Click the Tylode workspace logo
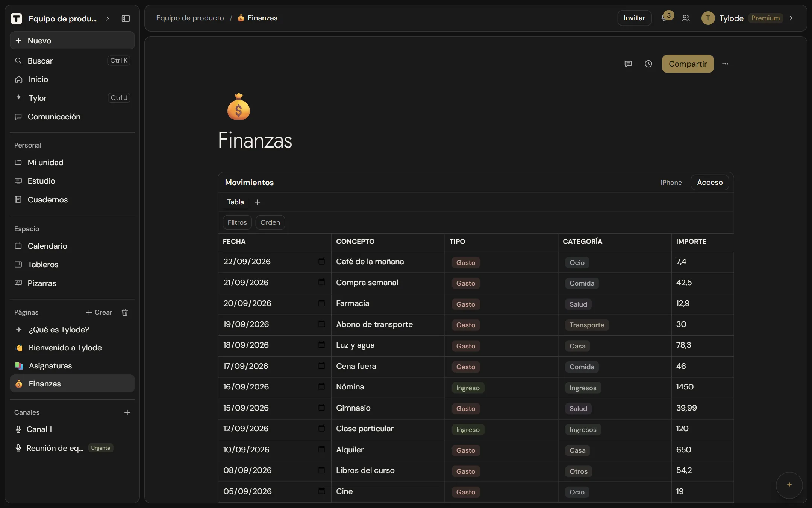812x508 pixels. coord(16,18)
